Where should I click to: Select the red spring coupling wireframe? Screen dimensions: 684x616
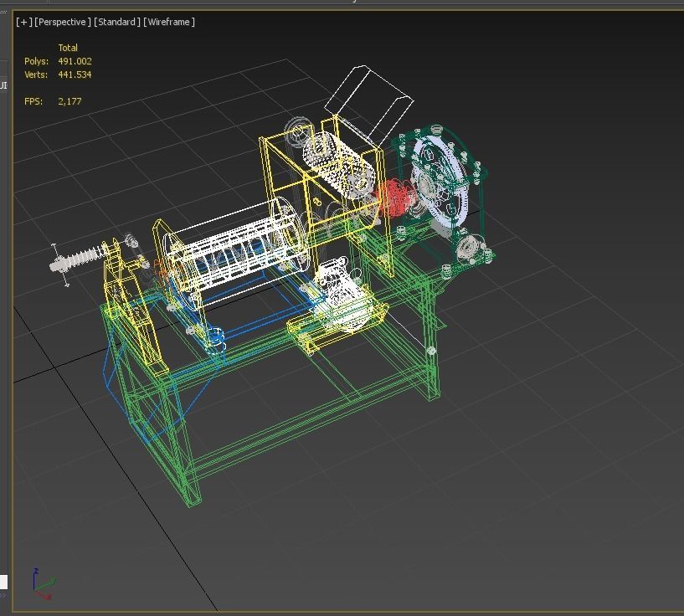click(x=395, y=198)
